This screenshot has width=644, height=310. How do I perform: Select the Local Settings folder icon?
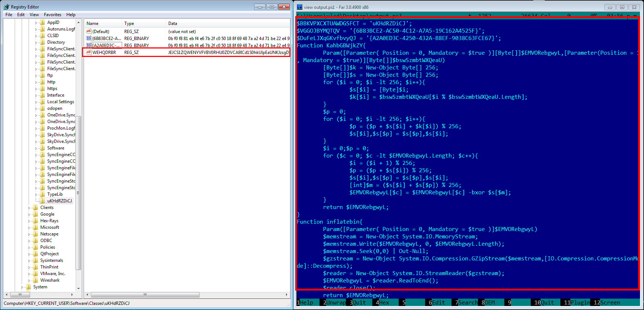(43, 102)
